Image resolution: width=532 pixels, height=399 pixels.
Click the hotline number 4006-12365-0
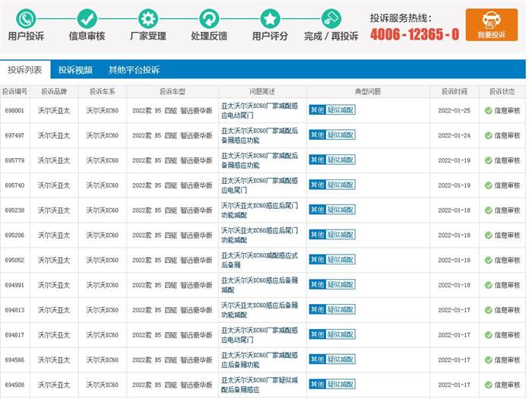[x=415, y=34]
